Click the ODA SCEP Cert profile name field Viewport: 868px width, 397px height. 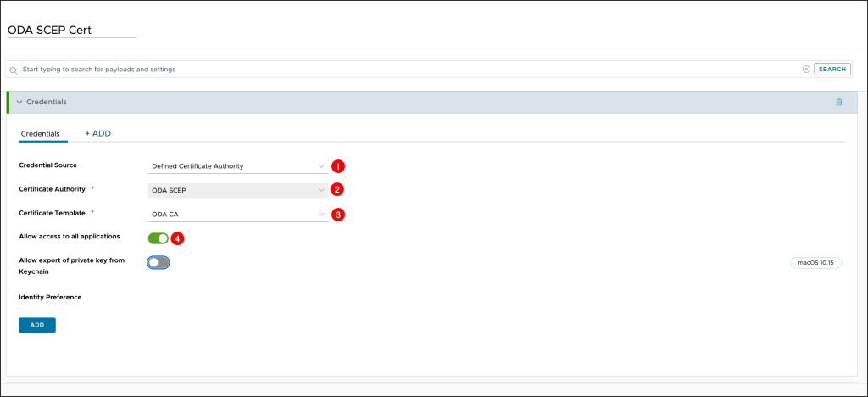pyautogui.click(x=71, y=30)
